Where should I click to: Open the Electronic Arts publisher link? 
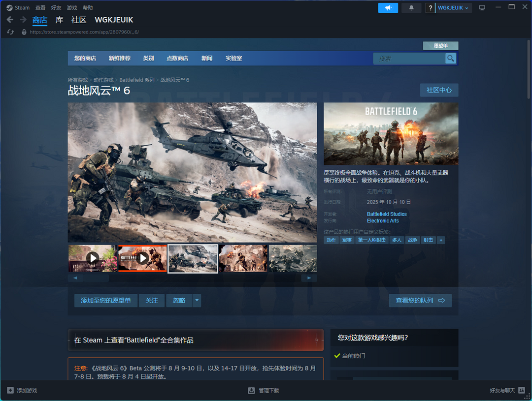tap(383, 220)
